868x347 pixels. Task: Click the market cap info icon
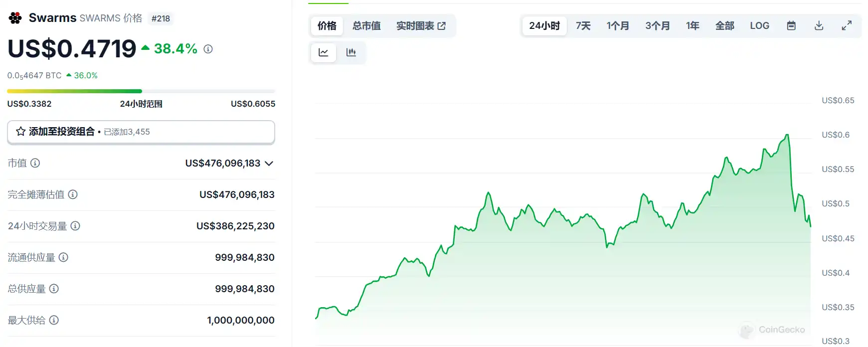click(35, 163)
